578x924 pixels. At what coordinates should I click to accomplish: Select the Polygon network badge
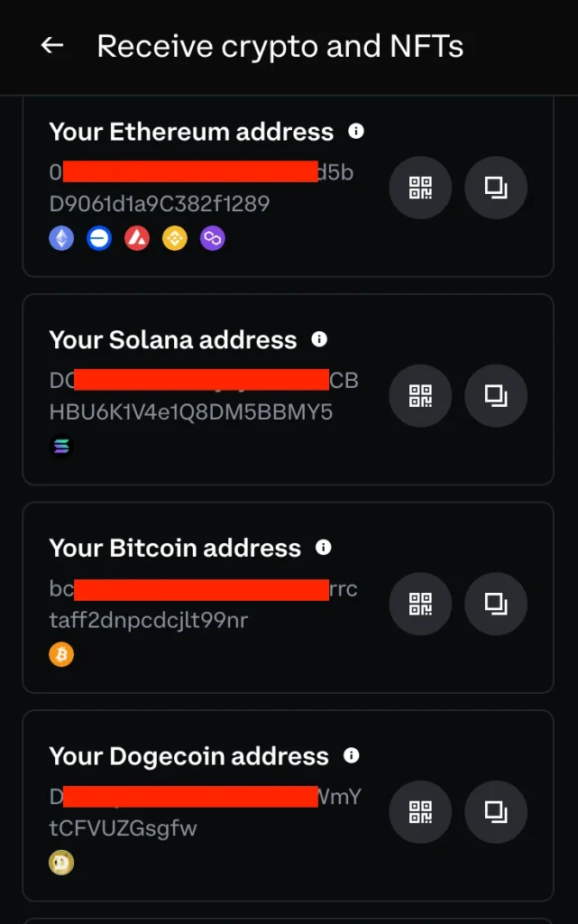[x=213, y=238]
